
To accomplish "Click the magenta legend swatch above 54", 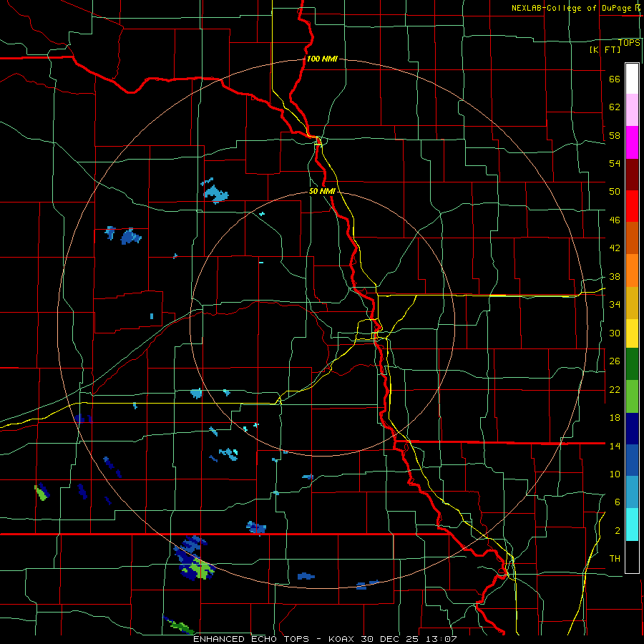I will click(632, 142).
